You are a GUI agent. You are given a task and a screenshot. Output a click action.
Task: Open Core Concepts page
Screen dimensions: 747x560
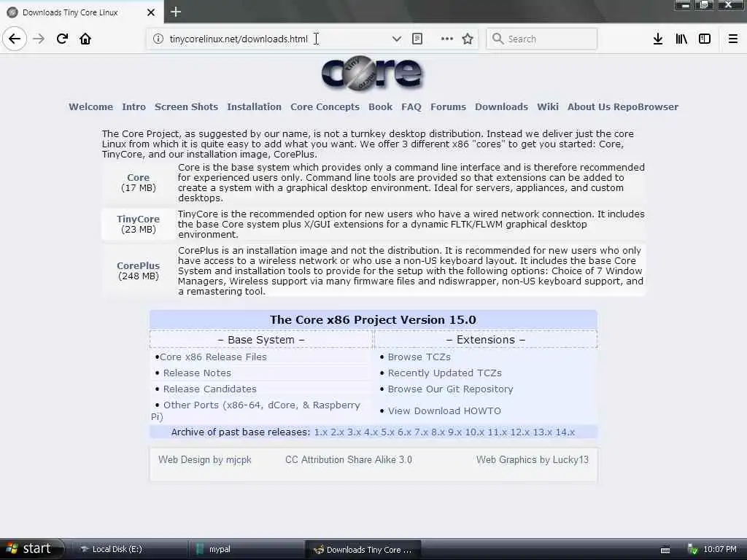[325, 106]
